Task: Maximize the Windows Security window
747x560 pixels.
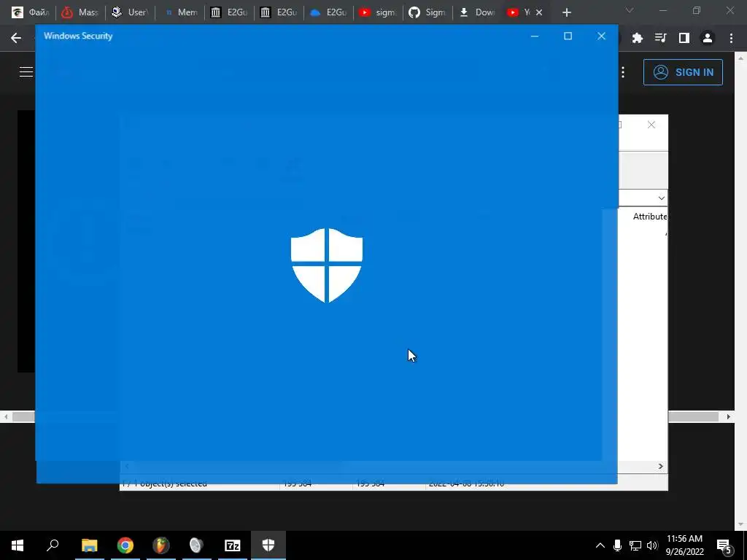Action: coord(568,36)
